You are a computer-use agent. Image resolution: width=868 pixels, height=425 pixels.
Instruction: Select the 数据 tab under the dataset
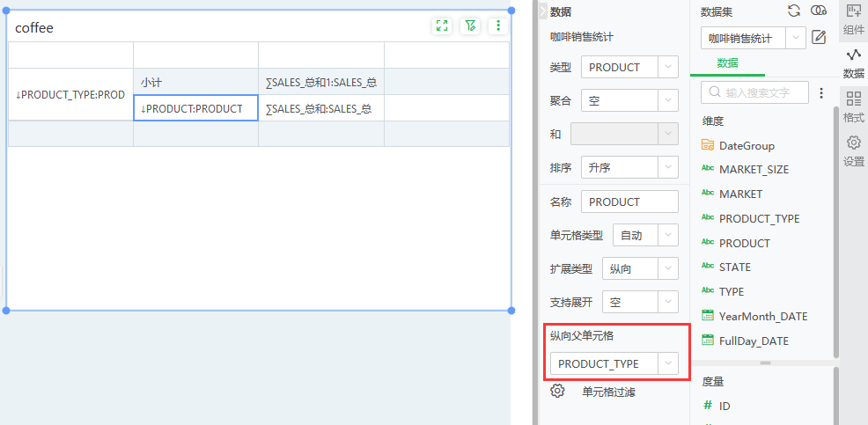(727, 63)
